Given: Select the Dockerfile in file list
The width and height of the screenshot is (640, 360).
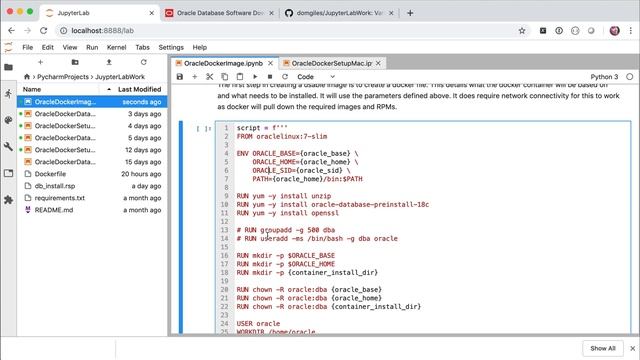Looking at the screenshot, I should [92, 174].
